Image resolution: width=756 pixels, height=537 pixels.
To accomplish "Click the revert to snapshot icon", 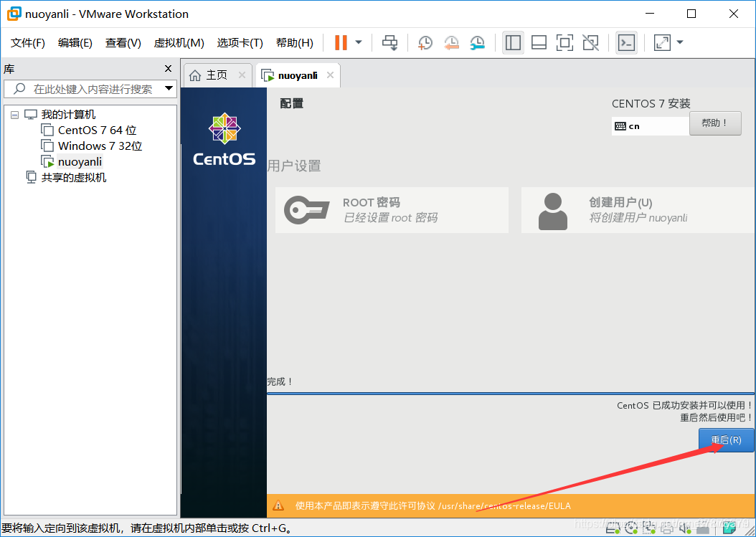I will pyautogui.click(x=451, y=42).
